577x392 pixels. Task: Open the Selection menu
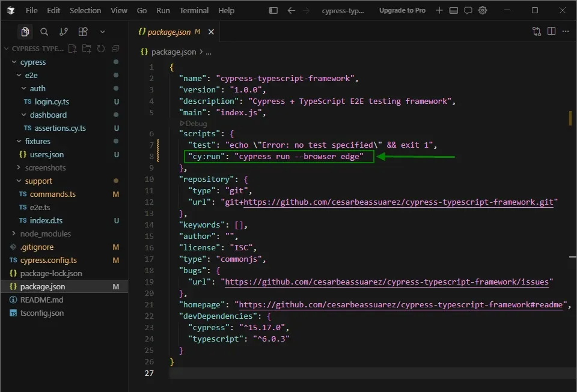click(x=85, y=10)
